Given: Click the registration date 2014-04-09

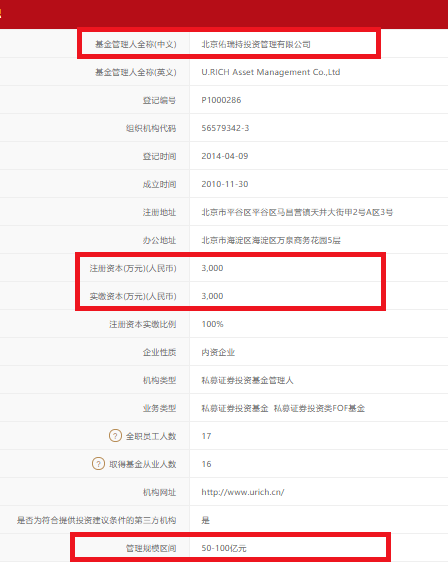Looking at the screenshot, I should tap(225, 156).
